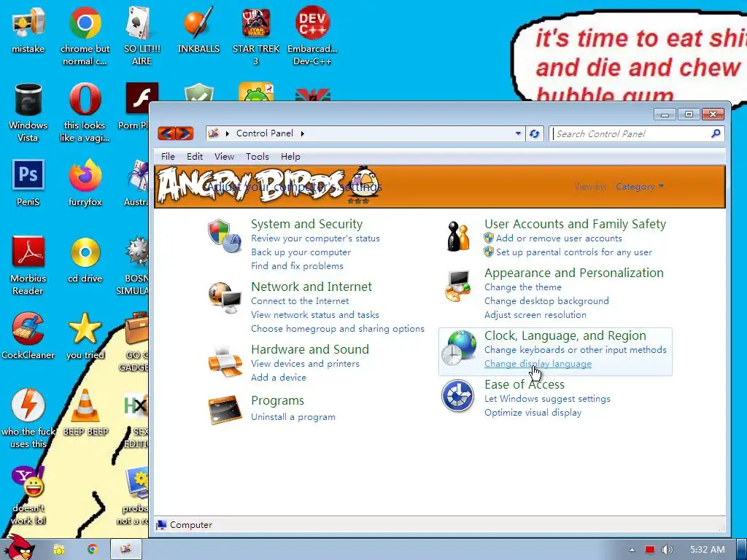Screen dimensions: 747x560
Task: Open the Help menu
Action: point(290,157)
